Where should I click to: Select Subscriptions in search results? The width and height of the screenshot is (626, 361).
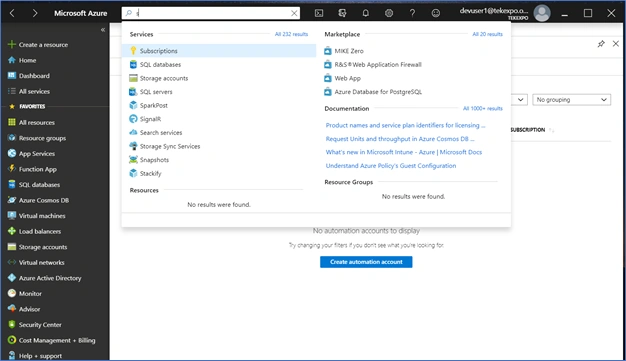pos(219,51)
